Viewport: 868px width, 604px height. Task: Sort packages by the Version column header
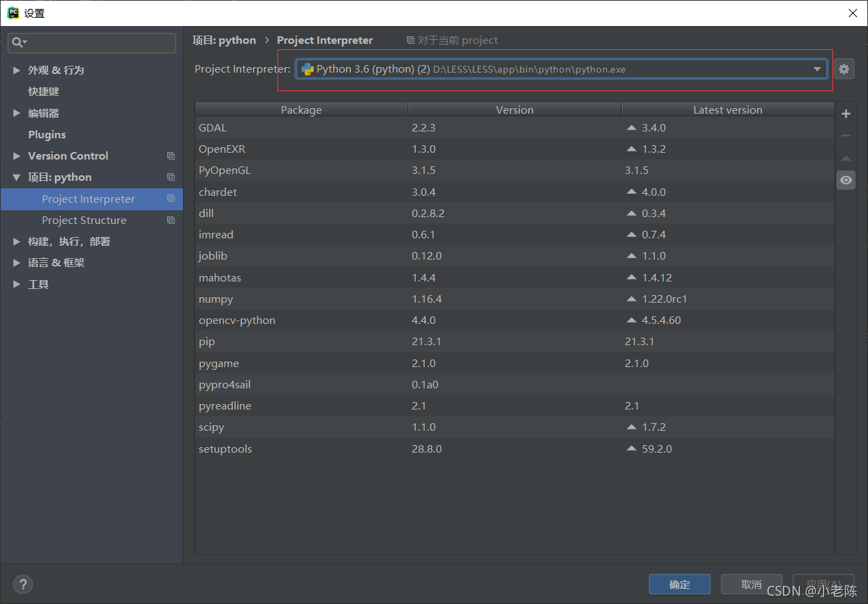(x=514, y=109)
